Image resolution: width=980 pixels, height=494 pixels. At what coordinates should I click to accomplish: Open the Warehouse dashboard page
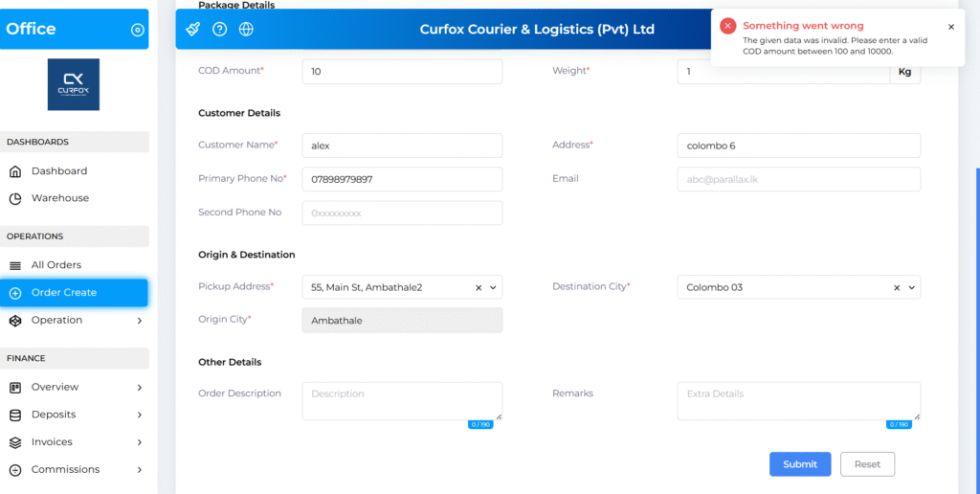pyautogui.click(x=59, y=198)
